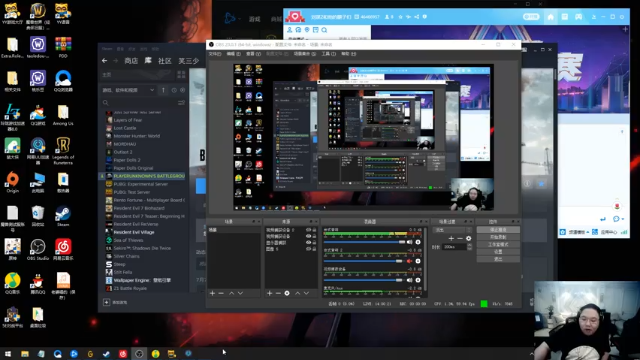The height and width of the screenshot is (360, 640).
Task: Click 开始录制 button in OBS controls
Action: (x=498, y=237)
